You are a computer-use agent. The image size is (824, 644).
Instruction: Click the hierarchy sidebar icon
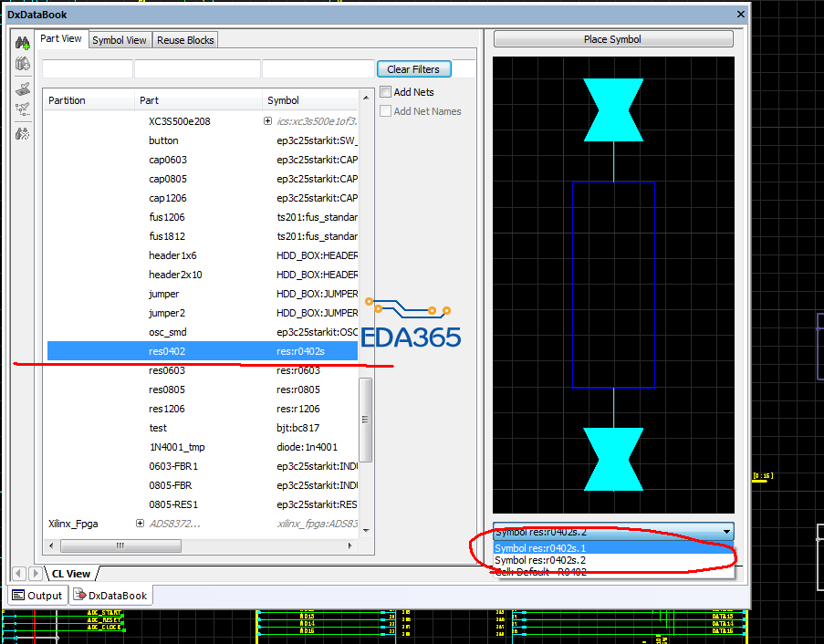tap(22, 109)
